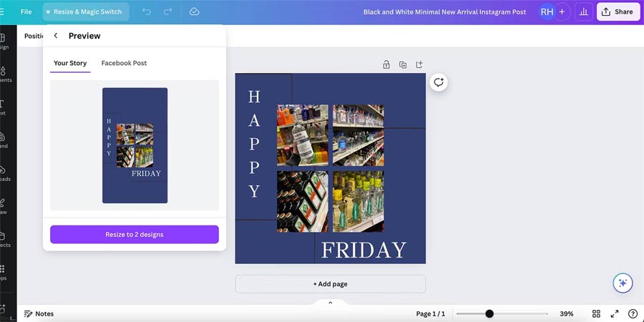Select the bottom-left Jägermeister photo
This screenshot has width=644, height=322.
coord(302,202)
